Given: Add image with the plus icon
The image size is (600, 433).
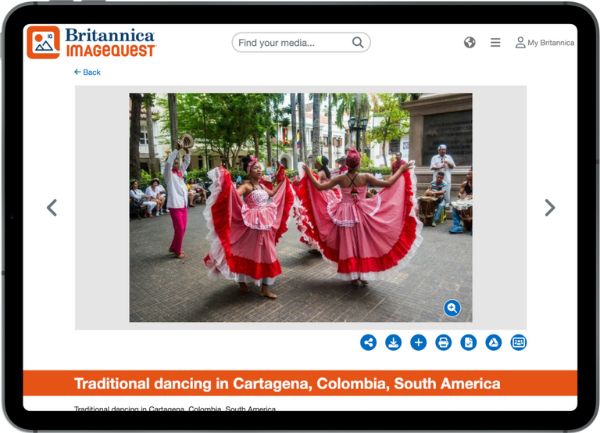Looking at the screenshot, I should click(419, 342).
